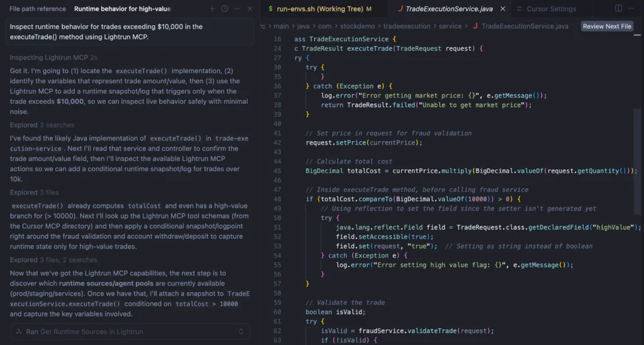Click the '// Calculate total cost' comment
This screenshot has width=644, height=345.
pos(348,162)
